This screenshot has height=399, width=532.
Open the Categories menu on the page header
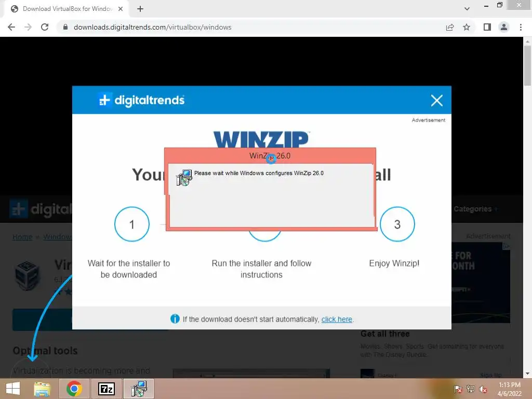(x=475, y=209)
